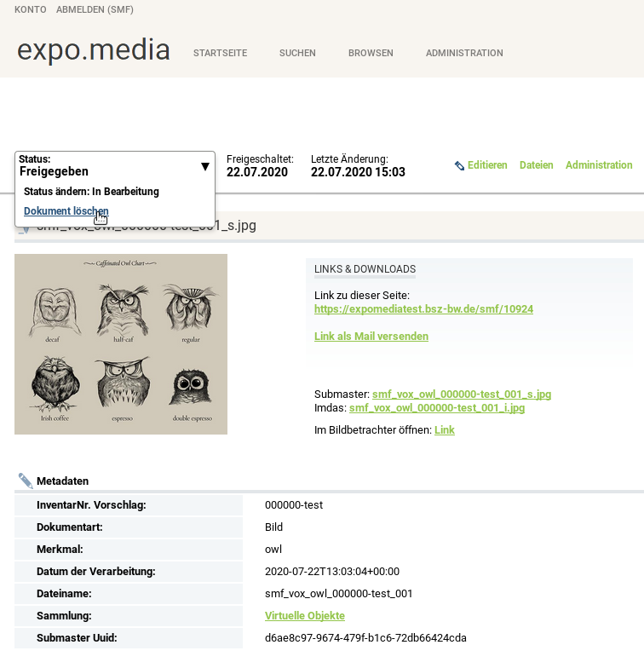Select 'Status ändern: In Bearbeitung' option
The height and width of the screenshot is (668, 644).
click(x=91, y=191)
